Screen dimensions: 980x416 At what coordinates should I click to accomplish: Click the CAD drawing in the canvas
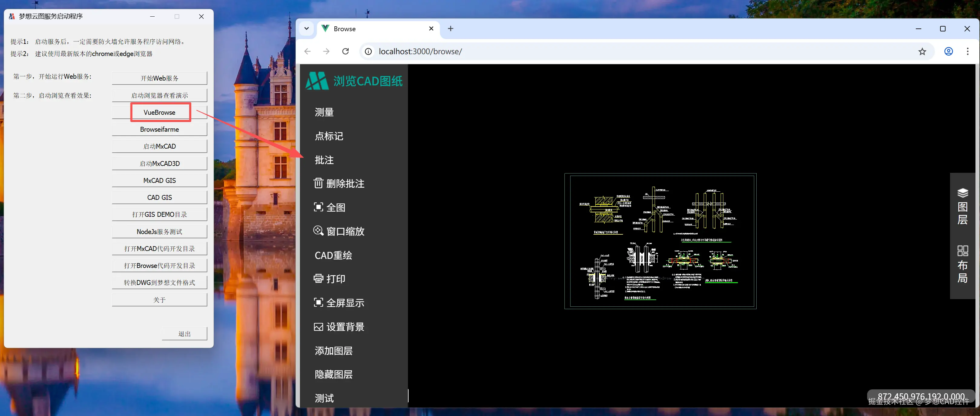[x=660, y=241]
